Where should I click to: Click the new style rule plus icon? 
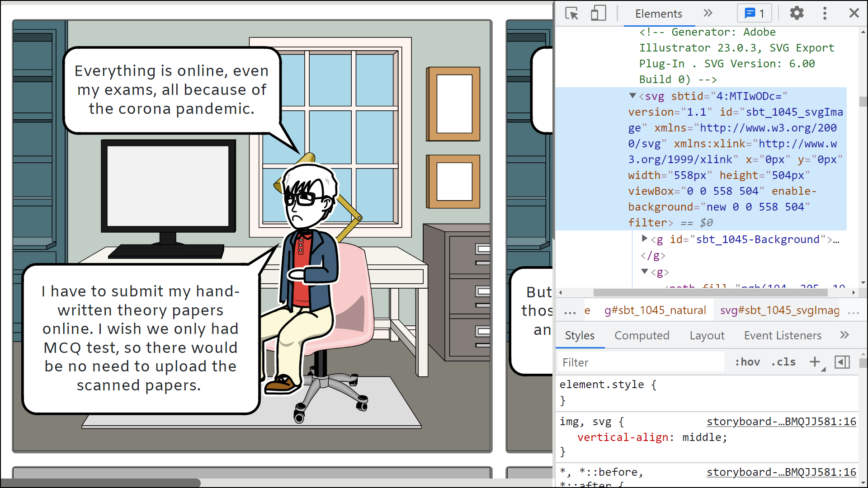[815, 362]
